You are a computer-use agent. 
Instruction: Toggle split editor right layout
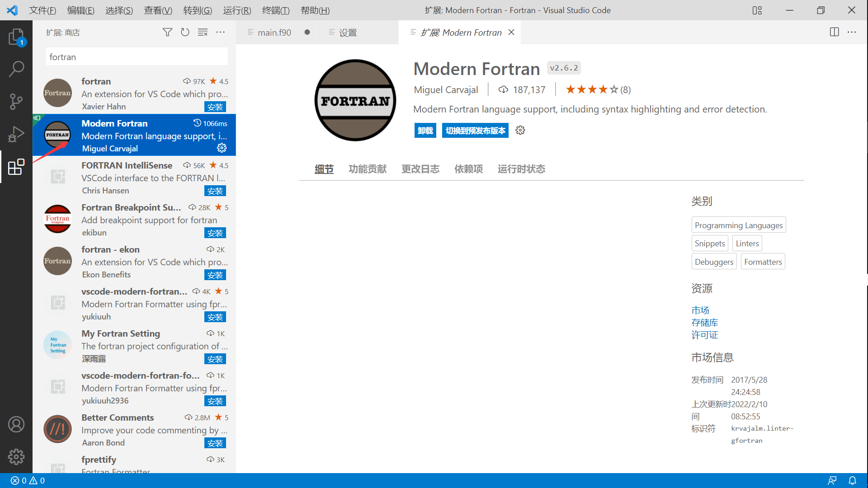pos(834,32)
